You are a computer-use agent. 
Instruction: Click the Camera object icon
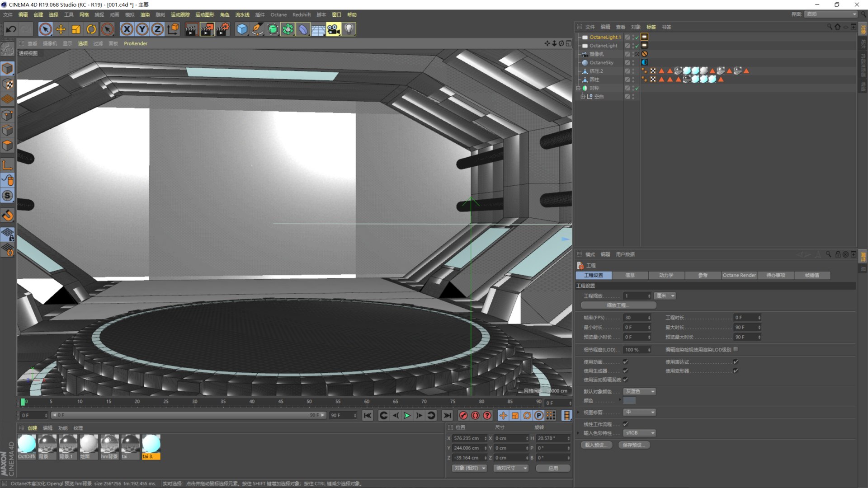[333, 29]
